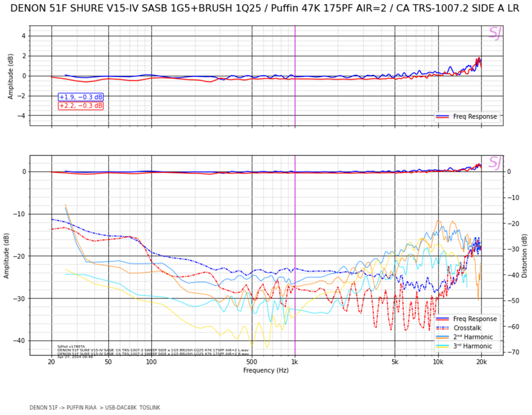Image resolution: width=532 pixels, height=415 pixels.
Task: Click the "−50" tick on the Distortion axis
Action: 513,301
